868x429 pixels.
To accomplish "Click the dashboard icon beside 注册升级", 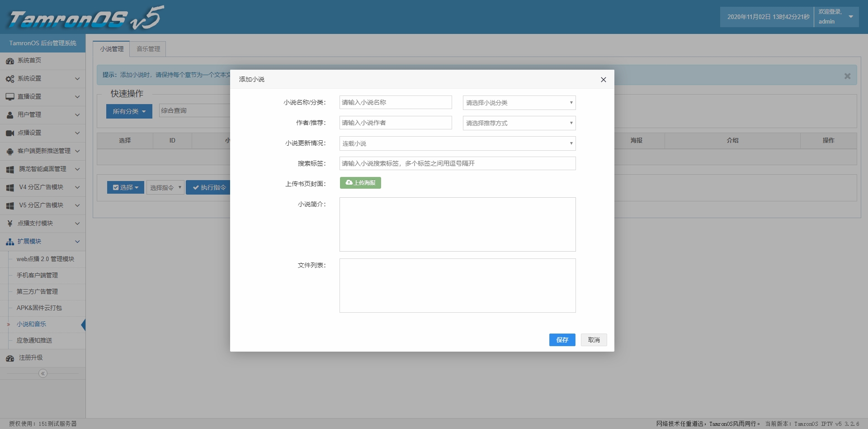I will click(10, 358).
